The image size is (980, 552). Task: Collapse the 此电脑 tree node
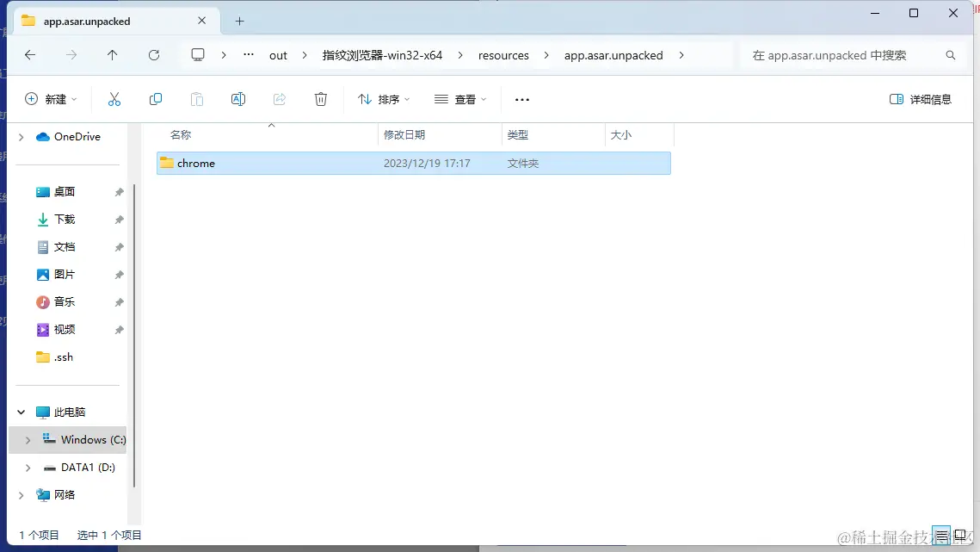[x=22, y=412]
